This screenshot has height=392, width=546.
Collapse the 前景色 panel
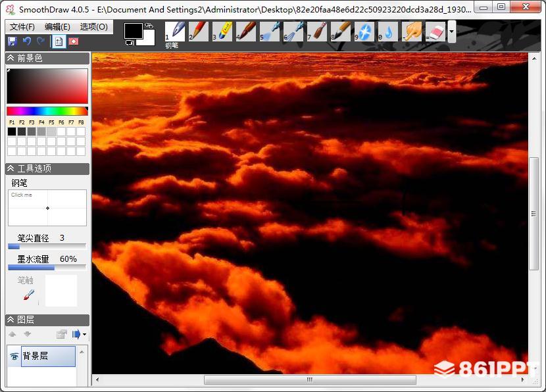[x=11, y=58]
